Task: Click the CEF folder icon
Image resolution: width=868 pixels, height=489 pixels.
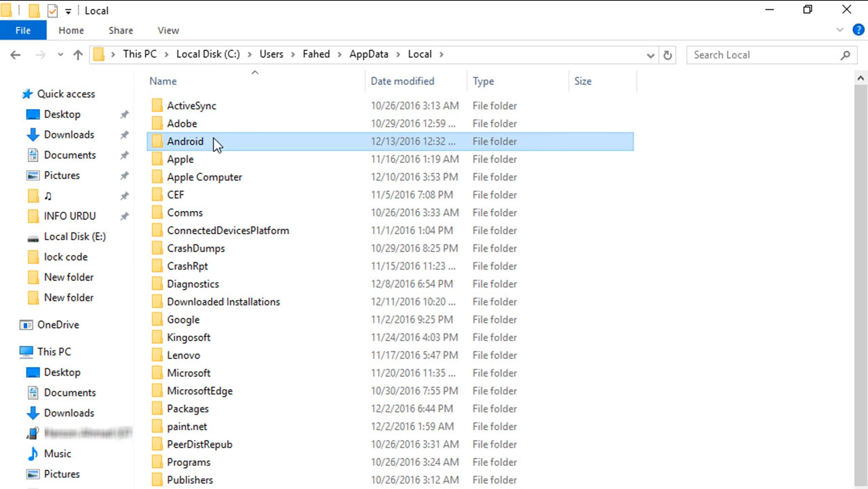Action: (x=157, y=195)
